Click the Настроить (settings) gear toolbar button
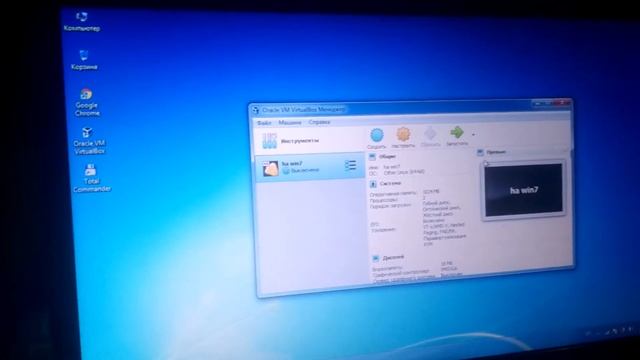The width and height of the screenshot is (640, 360). pos(403,138)
